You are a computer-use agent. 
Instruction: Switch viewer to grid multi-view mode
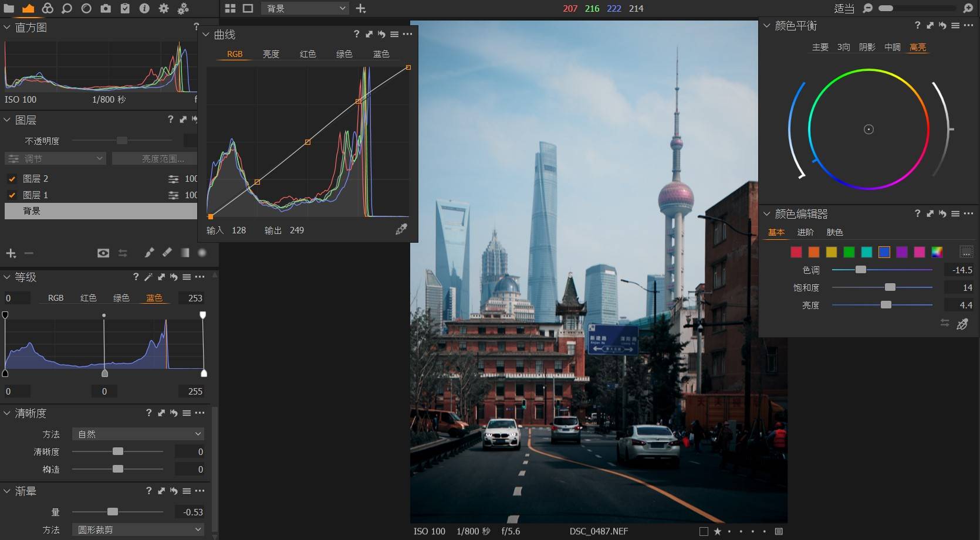(x=230, y=8)
